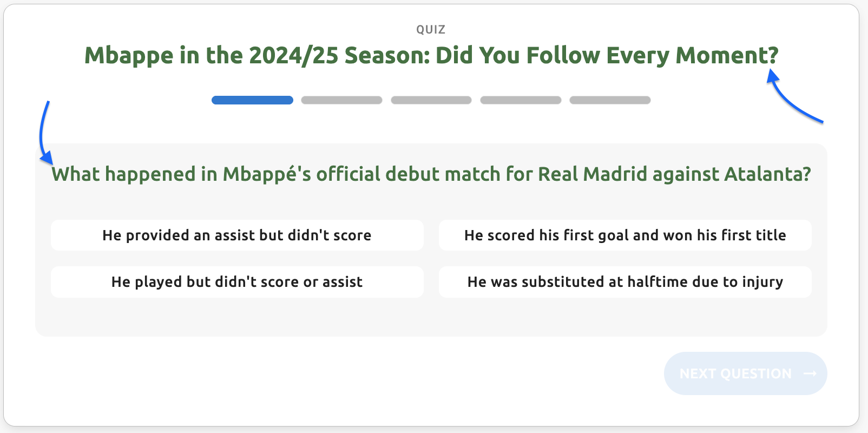
Task: Jump to the second progress bar segment
Action: pos(341,100)
